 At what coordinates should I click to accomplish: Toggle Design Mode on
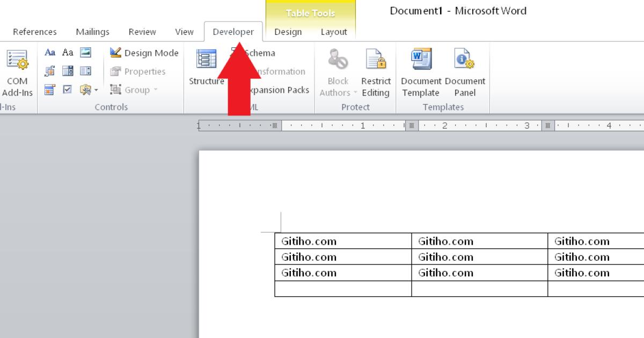[144, 53]
